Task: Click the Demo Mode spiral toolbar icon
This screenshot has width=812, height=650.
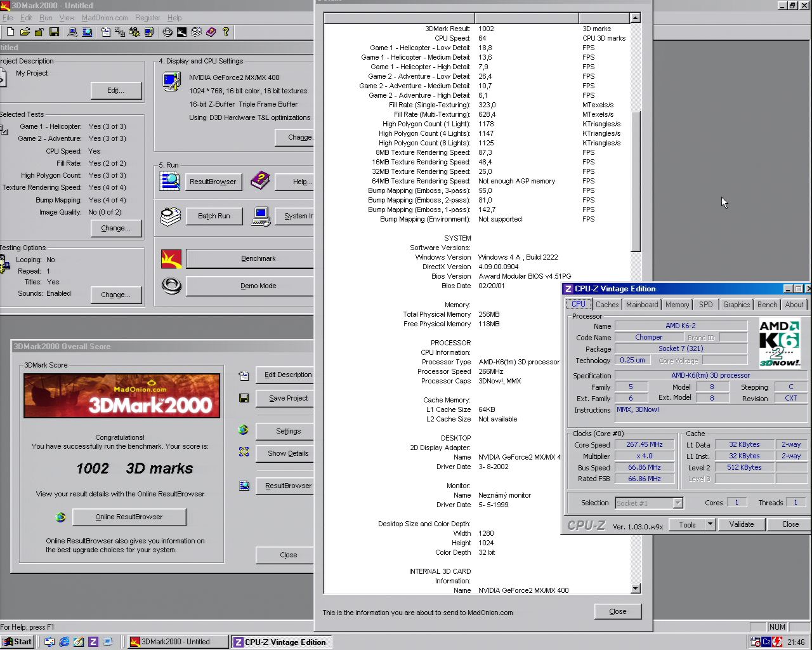Action: click(167, 32)
